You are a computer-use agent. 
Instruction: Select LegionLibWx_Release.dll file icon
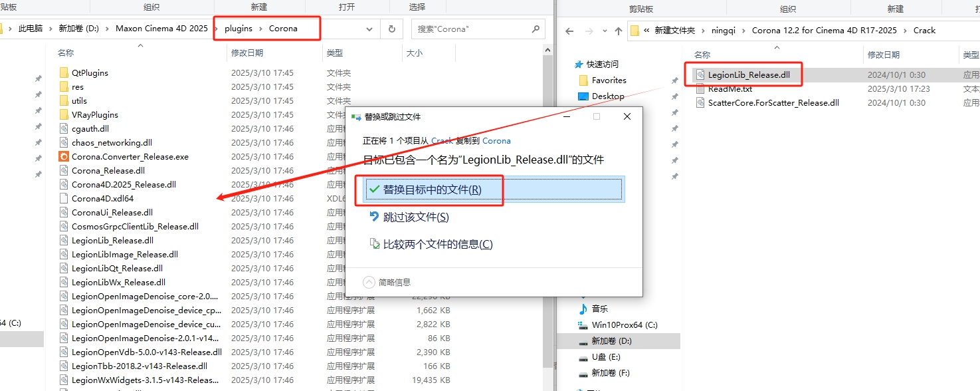point(64,282)
